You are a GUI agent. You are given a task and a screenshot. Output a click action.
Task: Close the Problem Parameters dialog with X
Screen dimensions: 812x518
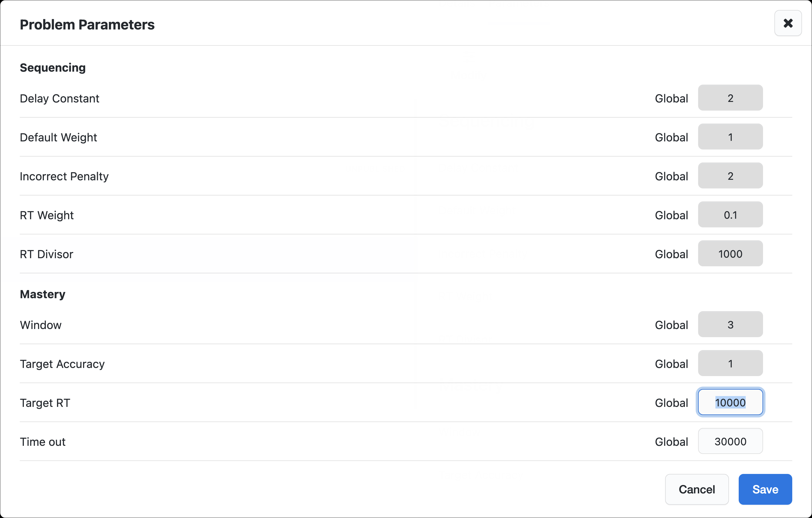pos(788,23)
